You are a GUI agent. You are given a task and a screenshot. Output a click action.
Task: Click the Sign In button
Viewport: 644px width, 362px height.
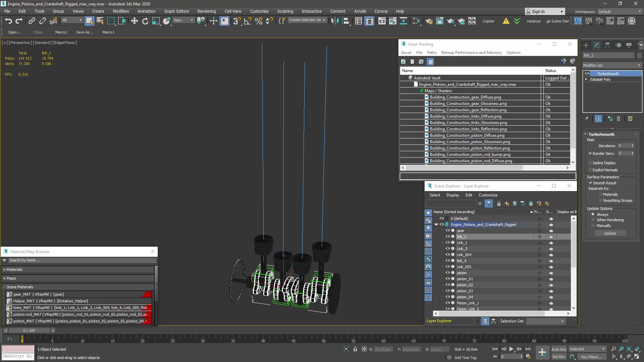tap(545, 11)
